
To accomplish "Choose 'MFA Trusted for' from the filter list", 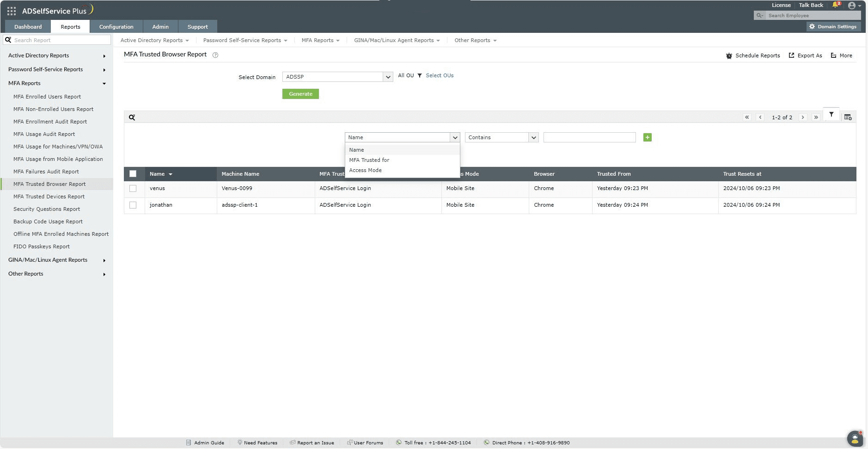I will 369,160.
